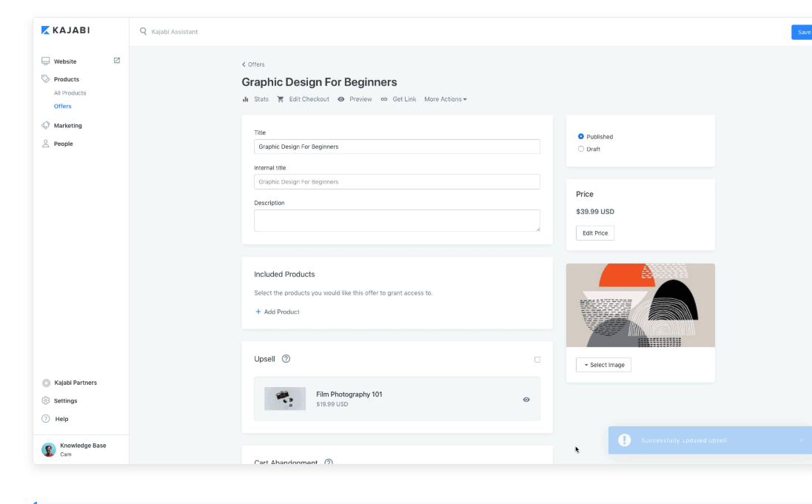
Task: Dismiss the upsell updated notification
Action: 801,440
